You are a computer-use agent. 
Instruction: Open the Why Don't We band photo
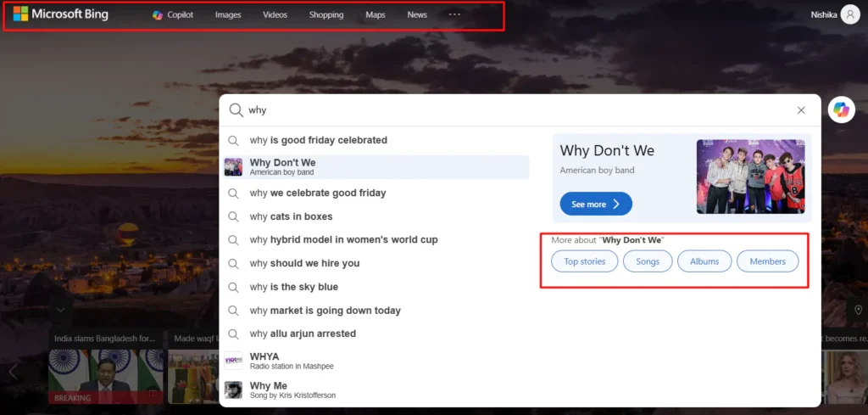tap(750, 177)
